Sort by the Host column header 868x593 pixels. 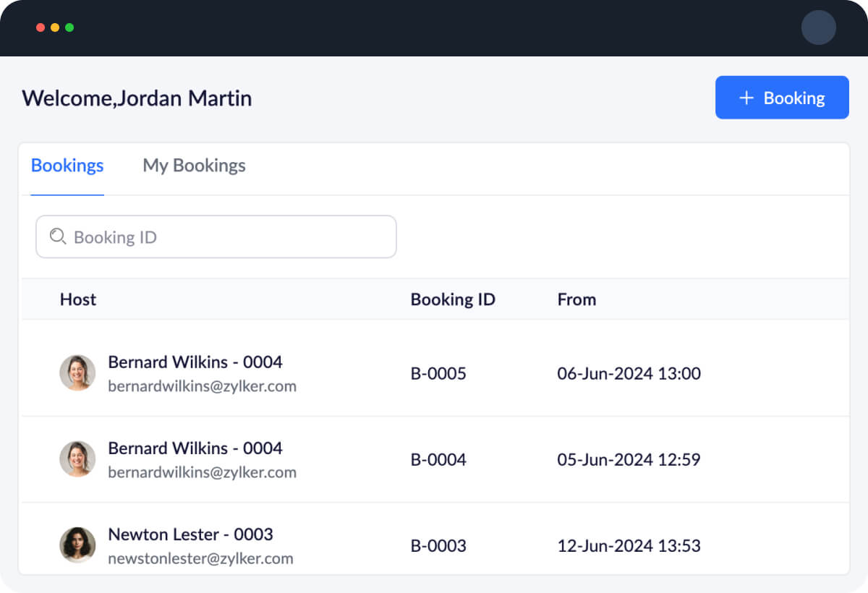click(x=78, y=299)
